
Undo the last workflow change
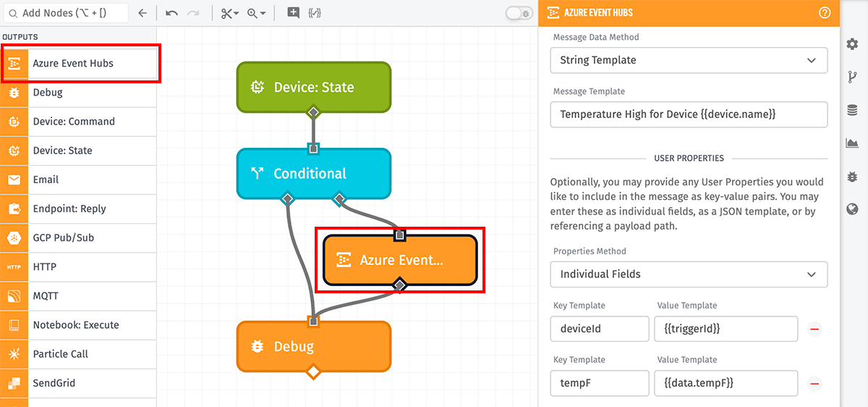tap(171, 13)
